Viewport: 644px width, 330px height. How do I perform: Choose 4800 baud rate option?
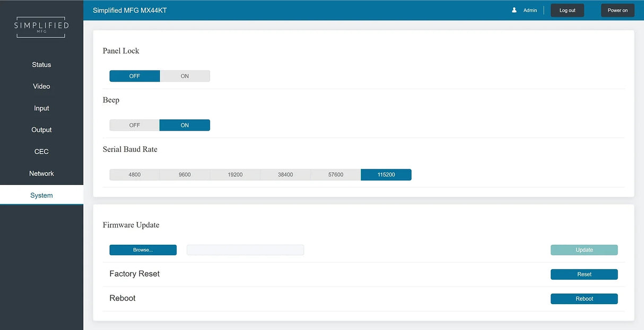click(135, 175)
